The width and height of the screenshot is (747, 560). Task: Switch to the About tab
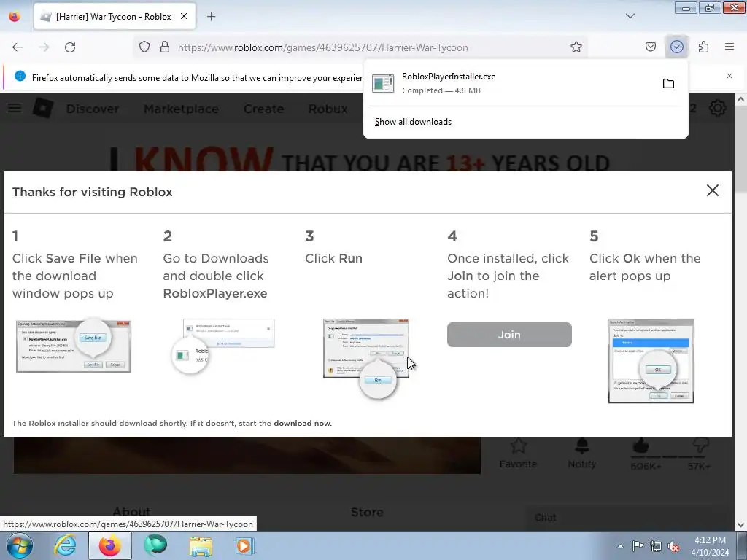click(131, 513)
